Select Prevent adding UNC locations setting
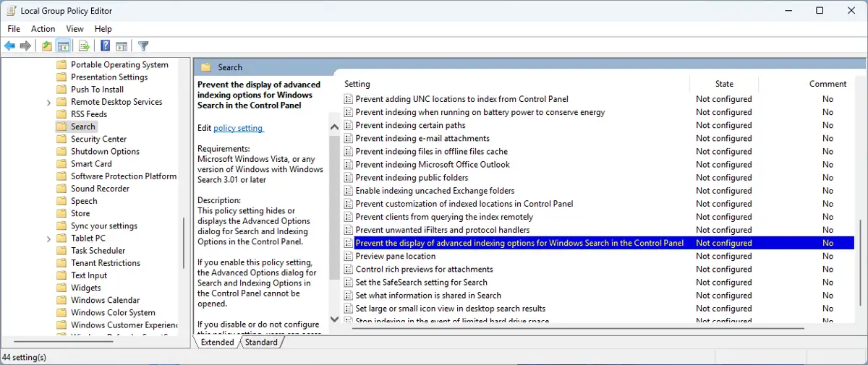Image resolution: width=868 pixels, height=365 pixels. [x=461, y=99]
